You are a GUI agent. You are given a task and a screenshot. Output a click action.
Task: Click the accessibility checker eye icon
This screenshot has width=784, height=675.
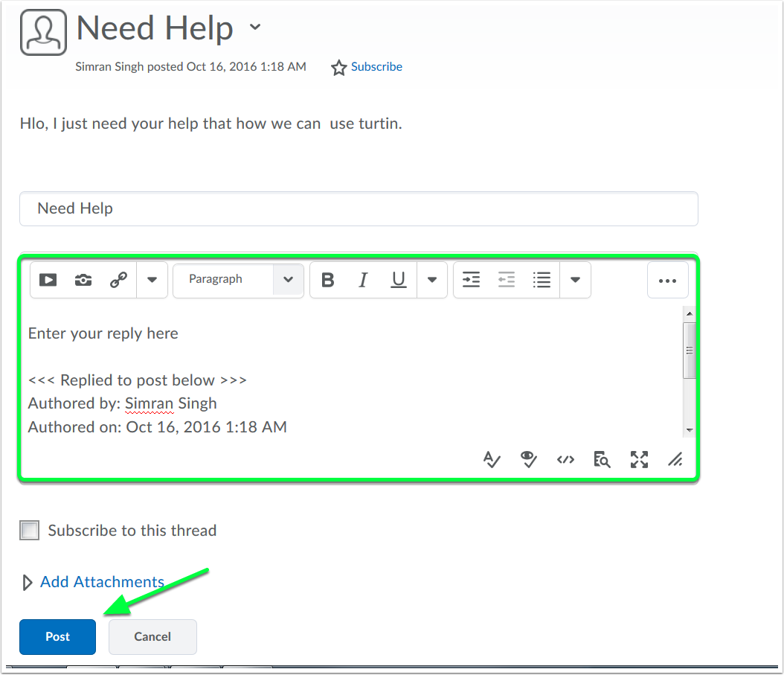pyautogui.click(x=529, y=459)
